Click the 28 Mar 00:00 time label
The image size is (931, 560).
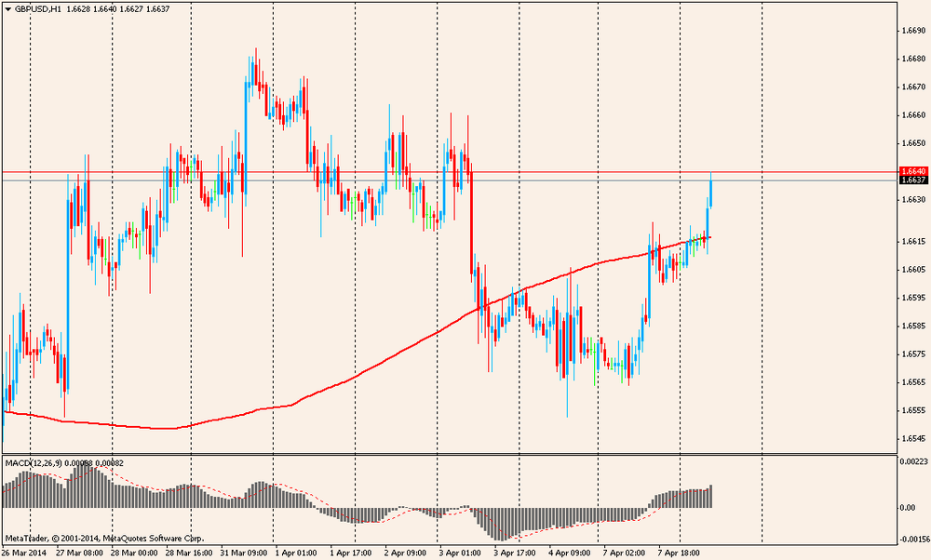134,553
